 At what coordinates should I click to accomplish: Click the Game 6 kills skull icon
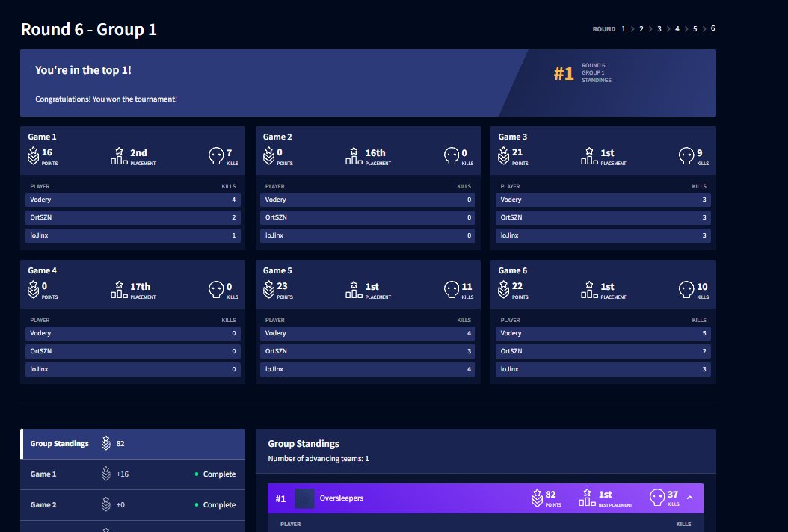(x=686, y=290)
